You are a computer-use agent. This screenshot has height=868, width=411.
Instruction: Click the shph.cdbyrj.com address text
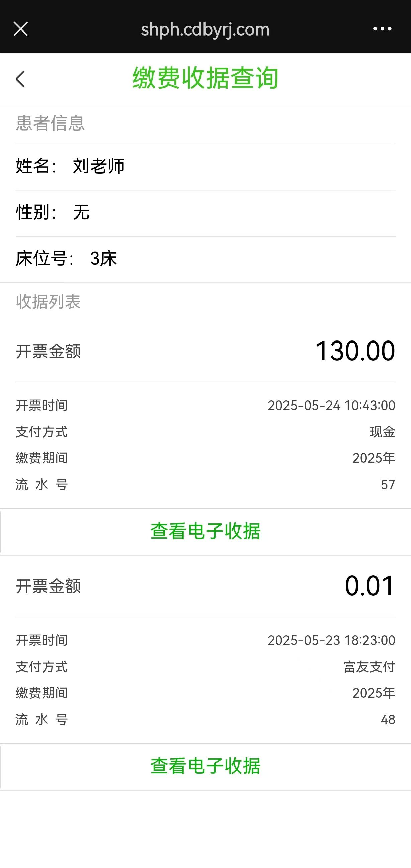click(205, 29)
